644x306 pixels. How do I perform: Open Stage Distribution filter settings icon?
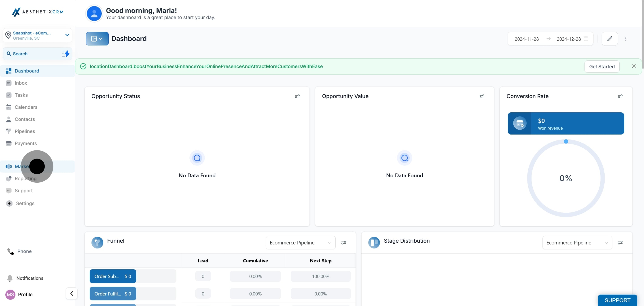click(620, 243)
